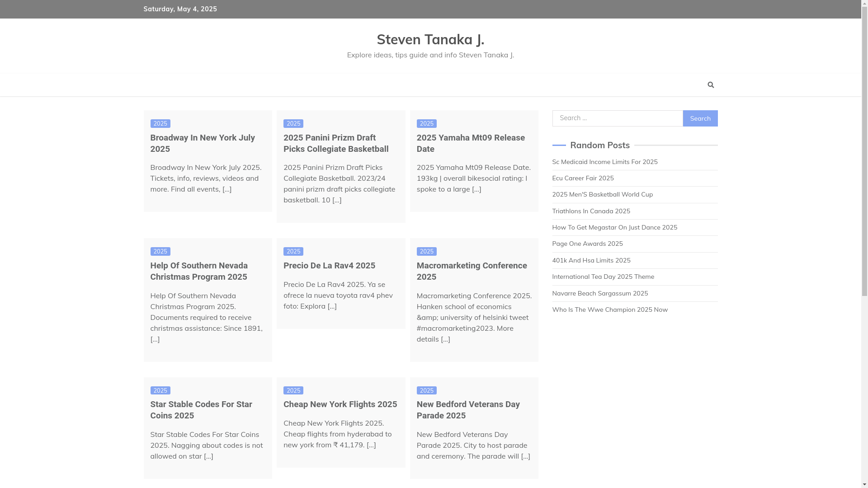Click 2025 tag above Macromarketing Conference post
868x488 pixels.
click(x=426, y=252)
